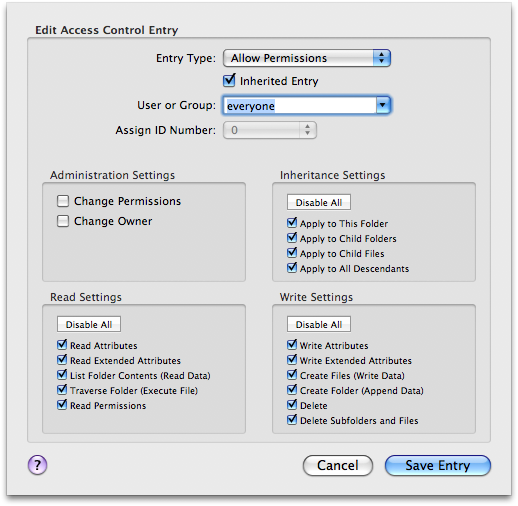Expand the User or Group combo box arrow
518x506 pixels.
(x=383, y=105)
